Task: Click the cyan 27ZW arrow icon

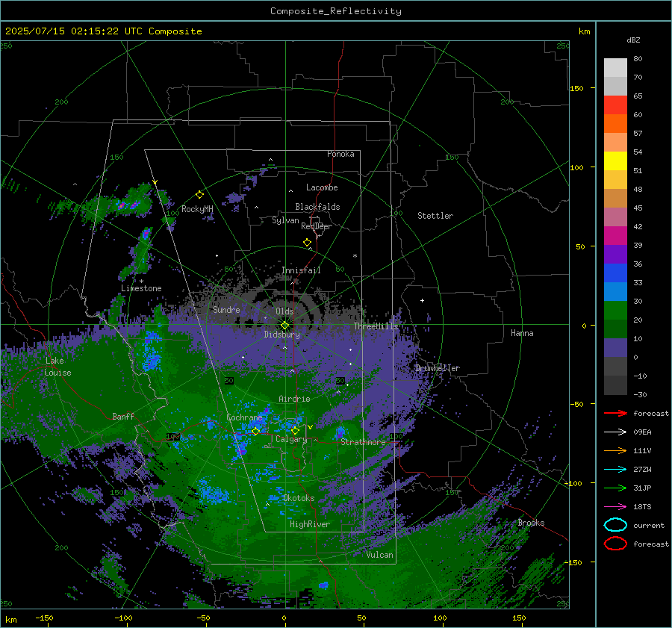Action: (x=615, y=470)
